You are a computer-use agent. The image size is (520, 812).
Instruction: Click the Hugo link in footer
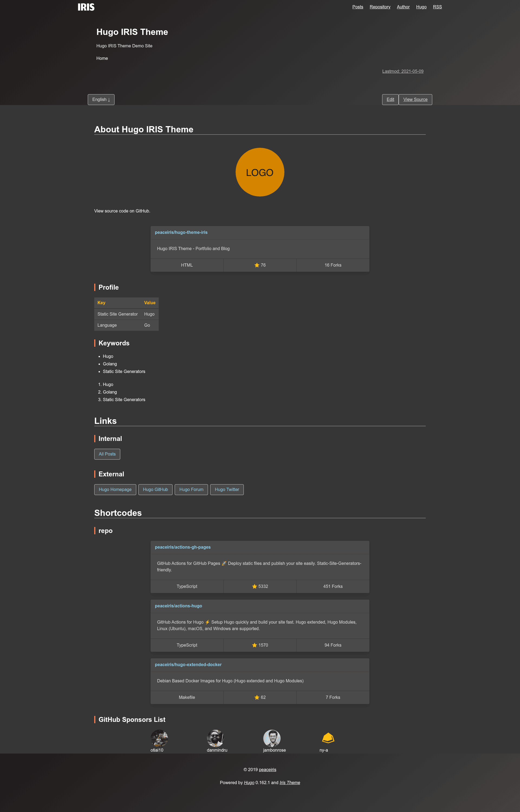249,783
